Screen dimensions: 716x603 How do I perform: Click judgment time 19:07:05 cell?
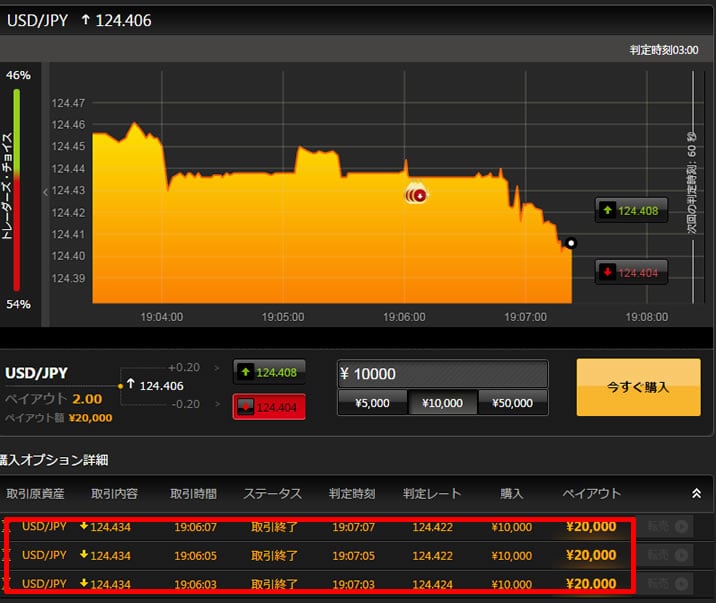(x=353, y=556)
